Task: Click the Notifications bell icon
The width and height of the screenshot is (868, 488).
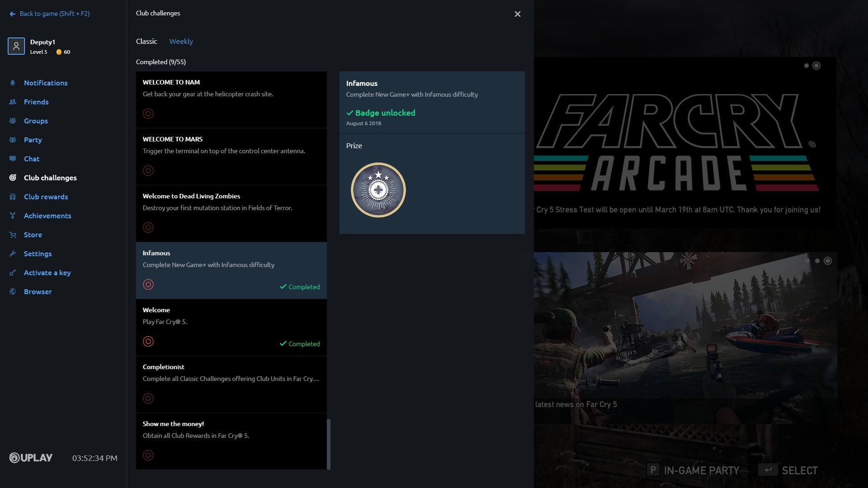Action: (13, 83)
